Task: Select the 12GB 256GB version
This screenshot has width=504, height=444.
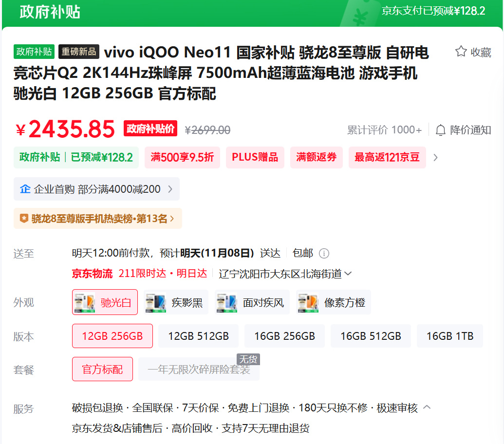Action: coord(112,336)
